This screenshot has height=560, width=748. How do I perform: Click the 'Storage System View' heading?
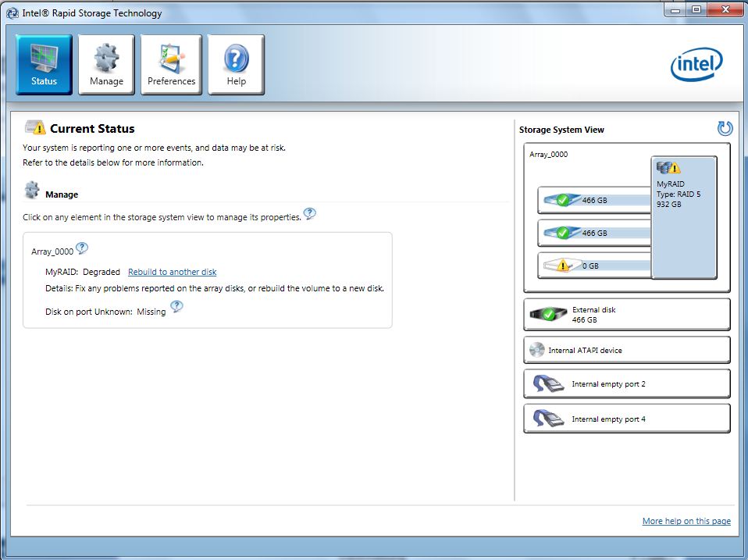pyautogui.click(x=561, y=130)
